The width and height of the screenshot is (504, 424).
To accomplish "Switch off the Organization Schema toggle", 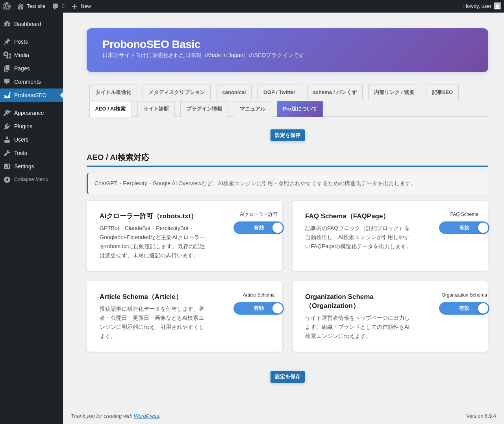I will [x=464, y=308].
